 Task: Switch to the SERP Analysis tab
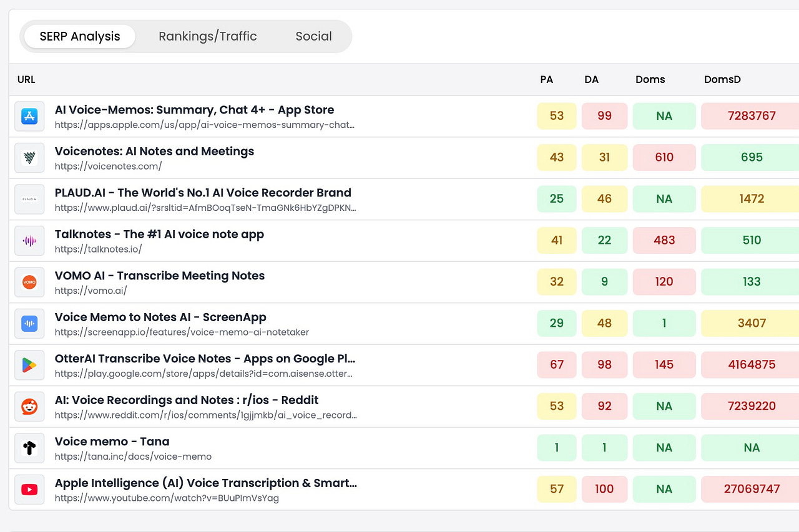coord(80,36)
